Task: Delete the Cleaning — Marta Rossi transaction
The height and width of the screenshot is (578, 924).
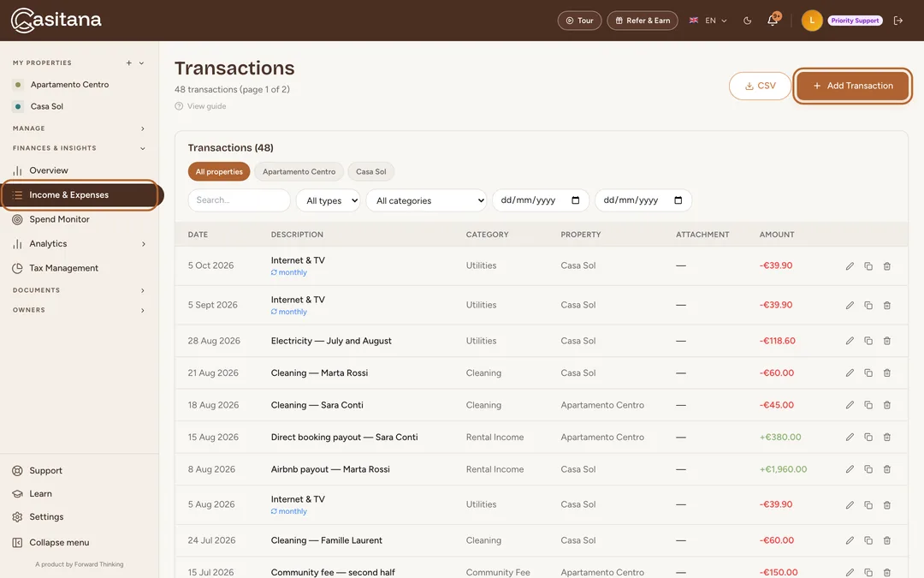Action: [x=887, y=372]
